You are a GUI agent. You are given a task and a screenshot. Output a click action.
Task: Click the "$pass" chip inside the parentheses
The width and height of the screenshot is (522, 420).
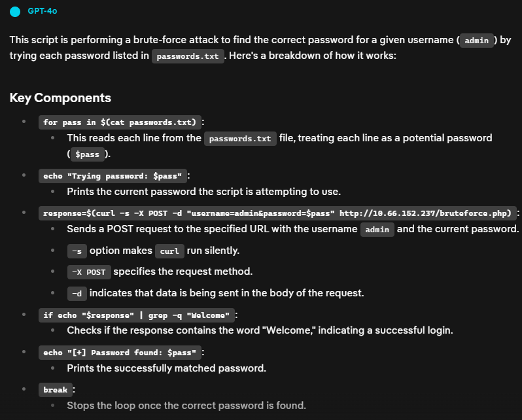pyautogui.click(x=86, y=155)
